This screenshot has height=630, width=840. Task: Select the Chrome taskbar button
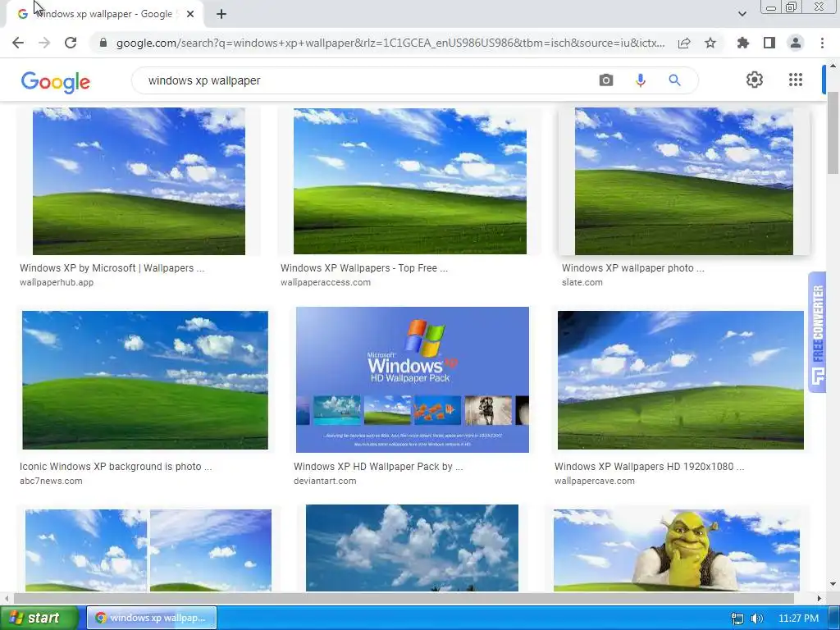point(152,618)
